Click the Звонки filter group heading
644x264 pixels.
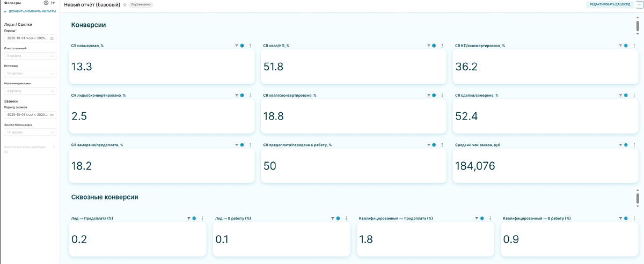[x=11, y=101]
